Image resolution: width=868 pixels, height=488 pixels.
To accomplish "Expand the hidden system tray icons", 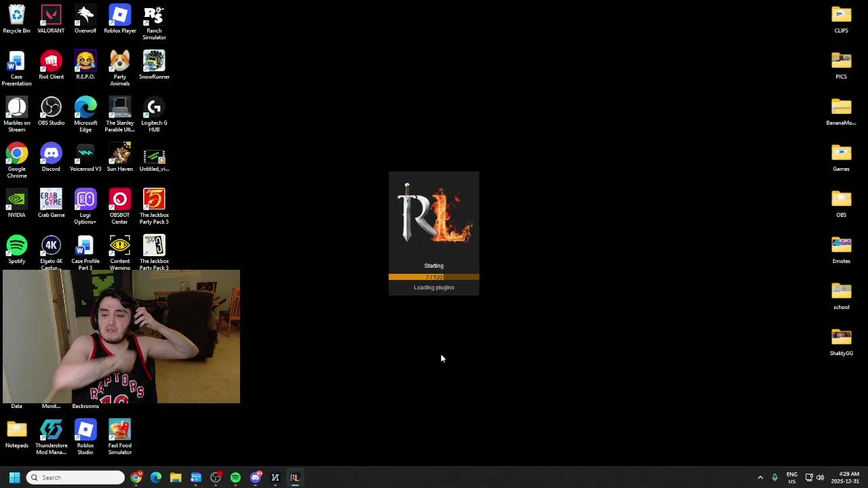I will 760,478.
